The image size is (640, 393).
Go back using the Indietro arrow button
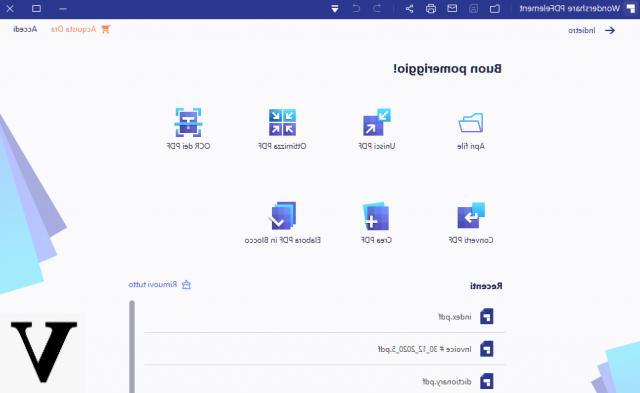point(610,30)
